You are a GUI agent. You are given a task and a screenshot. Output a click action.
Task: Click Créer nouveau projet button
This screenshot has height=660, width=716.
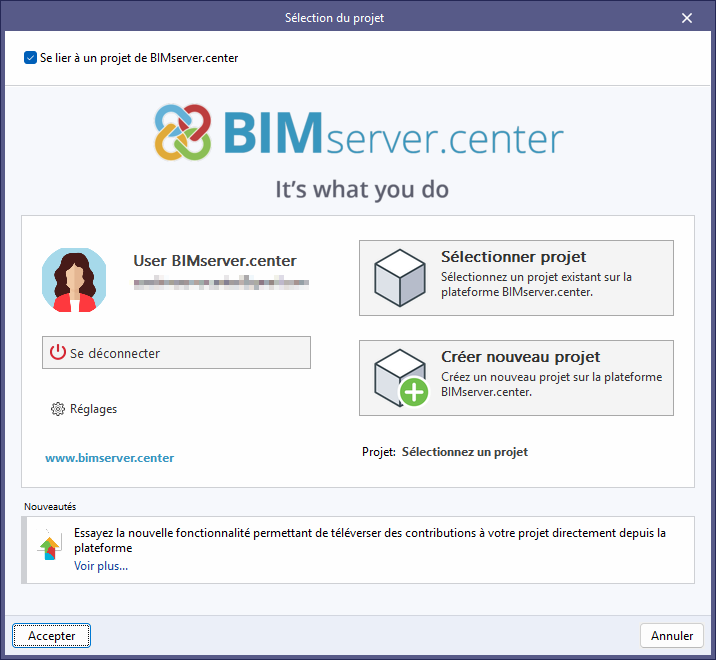click(516, 378)
